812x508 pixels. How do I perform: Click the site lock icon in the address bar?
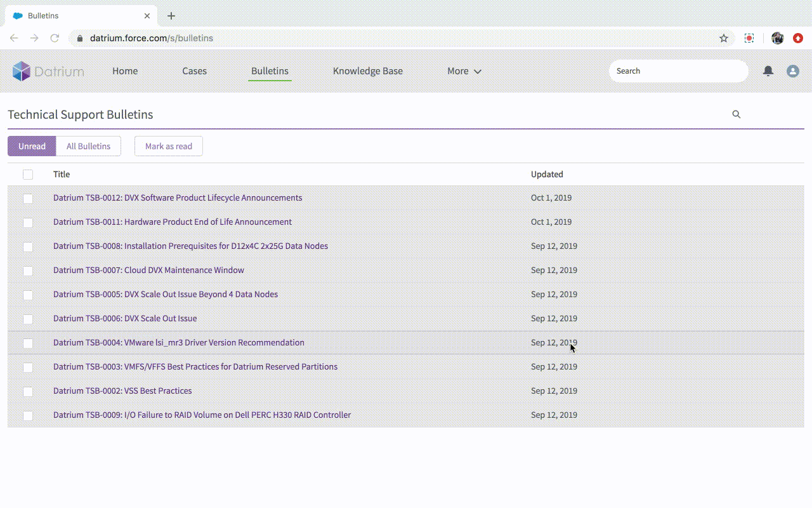pyautogui.click(x=80, y=38)
